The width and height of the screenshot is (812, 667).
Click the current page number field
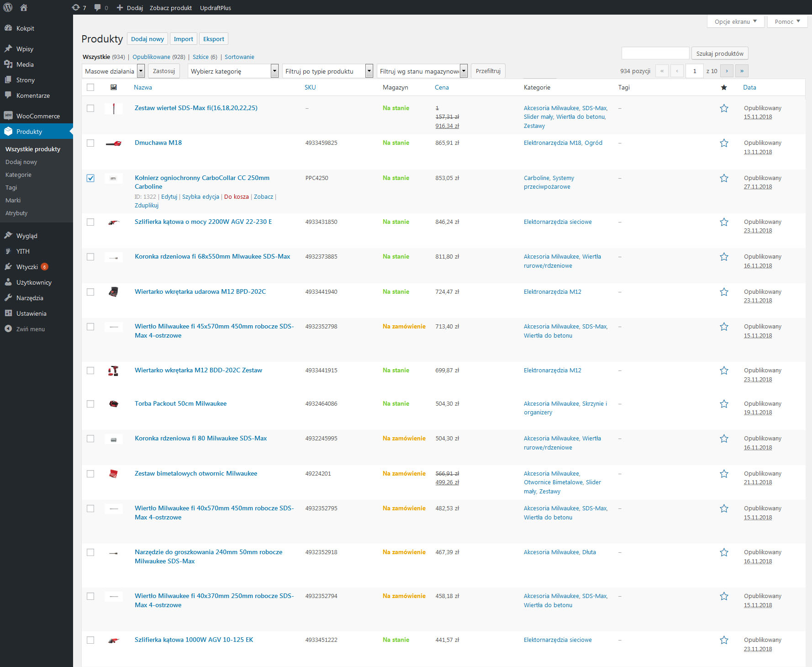tap(695, 71)
